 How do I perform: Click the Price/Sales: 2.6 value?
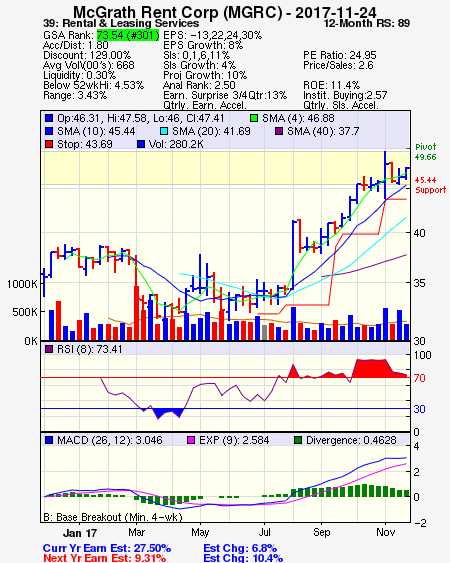pyautogui.click(x=338, y=65)
